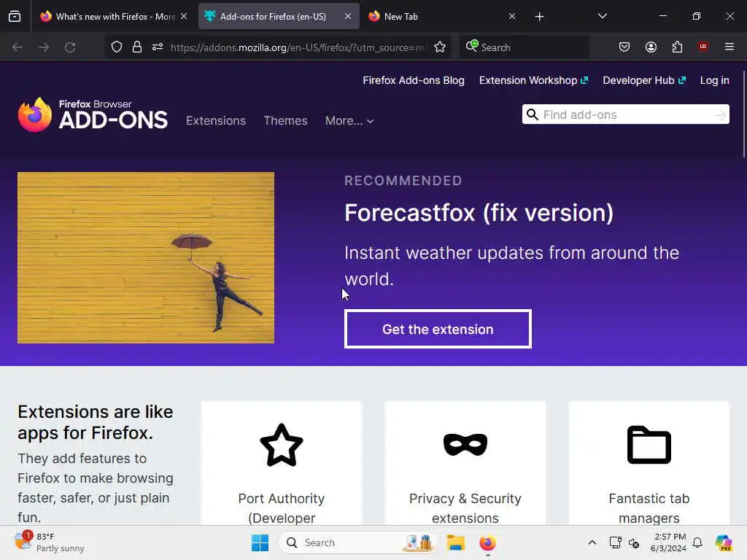The image size is (747, 560).
Task: Go back with the back arrow
Action: point(18,47)
